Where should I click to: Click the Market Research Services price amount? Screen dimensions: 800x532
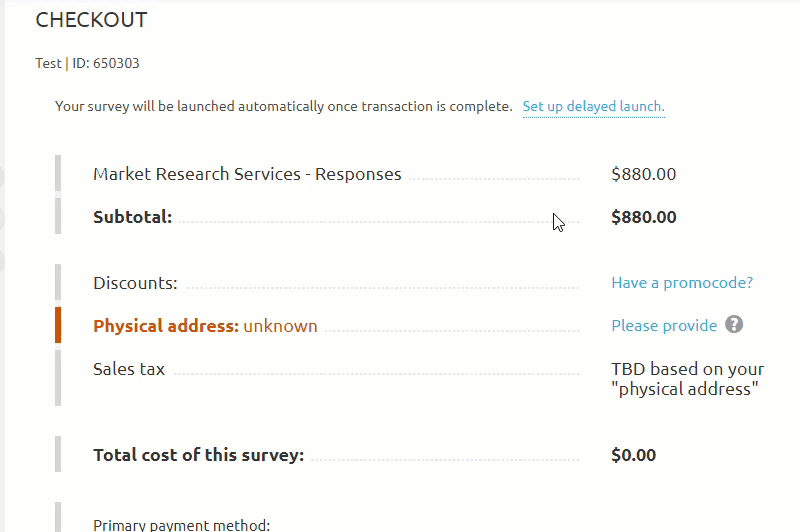[x=643, y=174]
